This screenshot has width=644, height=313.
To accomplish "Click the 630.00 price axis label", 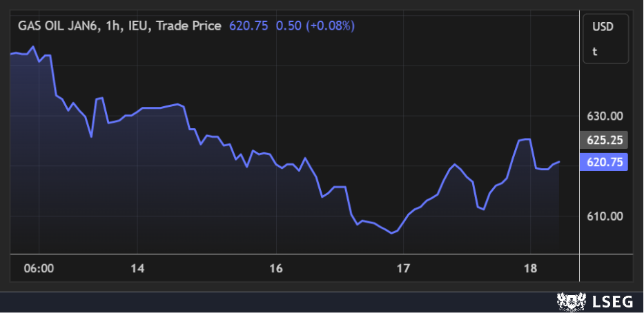I will [x=605, y=116].
